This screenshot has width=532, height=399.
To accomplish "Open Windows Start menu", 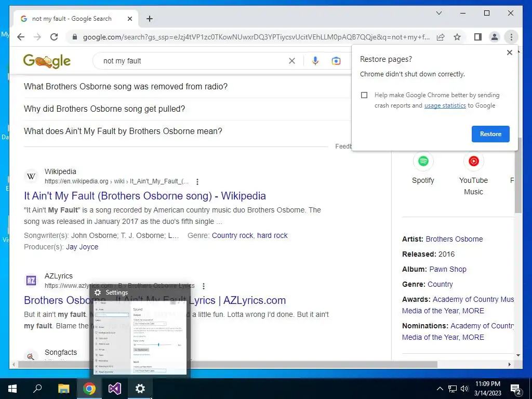I will coord(12,389).
